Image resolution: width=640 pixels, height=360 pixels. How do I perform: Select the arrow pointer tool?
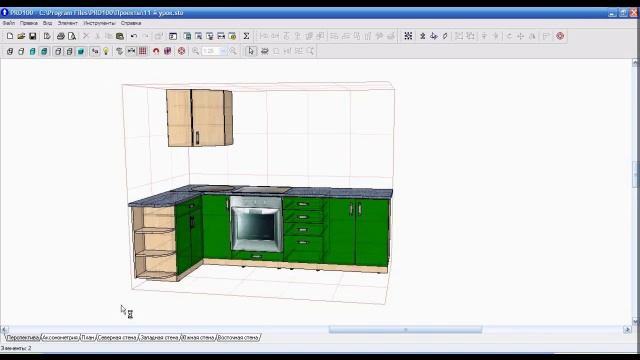point(251,51)
